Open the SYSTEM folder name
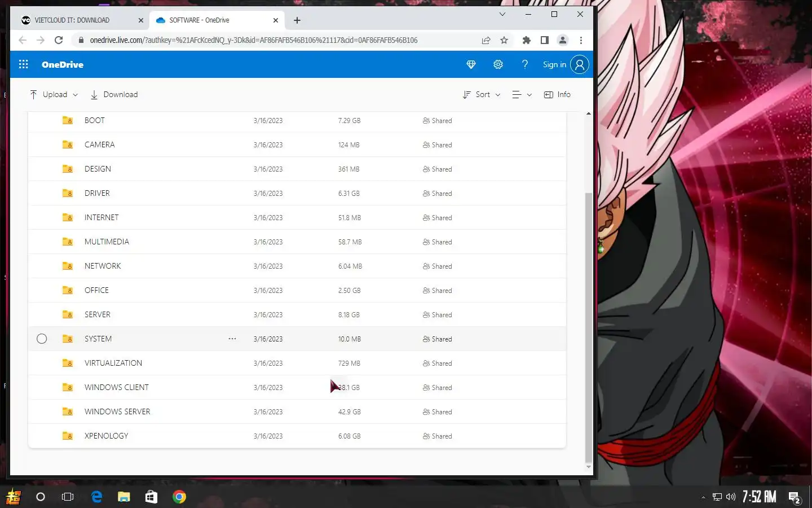The image size is (812, 508). click(x=98, y=339)
